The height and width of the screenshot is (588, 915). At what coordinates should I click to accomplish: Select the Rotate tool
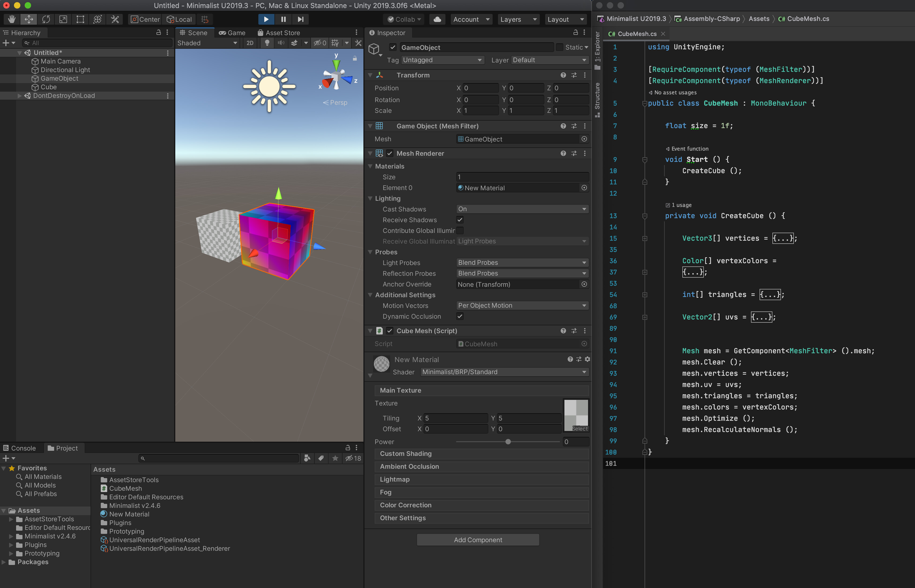click(x=46, y=19)
